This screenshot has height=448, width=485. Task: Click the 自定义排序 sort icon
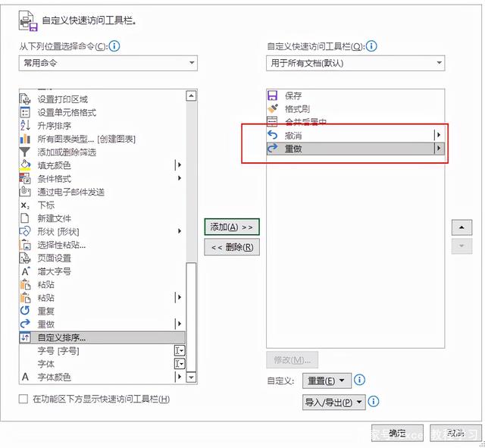(x=25, y=337)
